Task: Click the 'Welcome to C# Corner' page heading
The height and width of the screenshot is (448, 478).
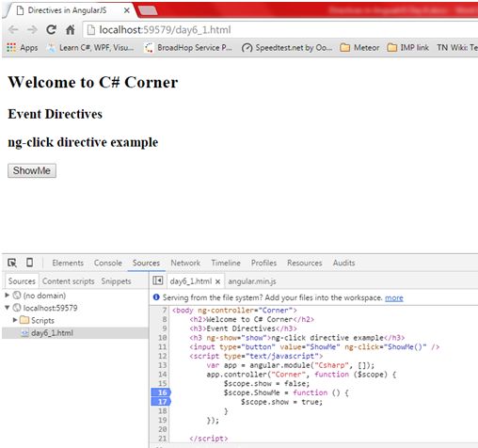Action: [x=93, y=83]
